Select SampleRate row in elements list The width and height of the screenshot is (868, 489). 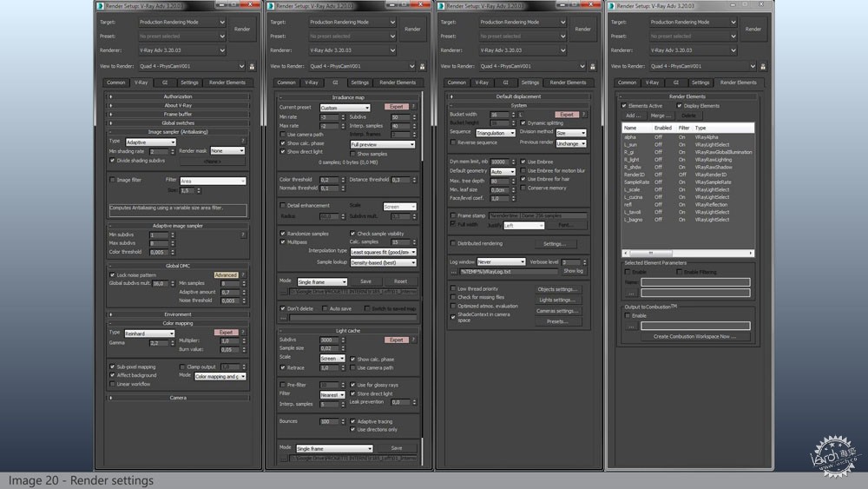[688, 182]
